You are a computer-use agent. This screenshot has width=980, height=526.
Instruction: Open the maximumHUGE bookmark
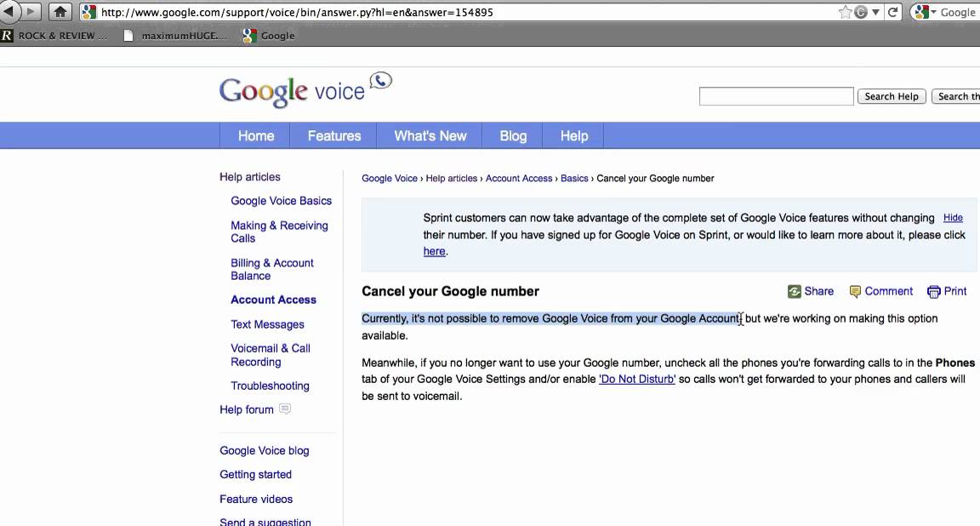point(175,36)
